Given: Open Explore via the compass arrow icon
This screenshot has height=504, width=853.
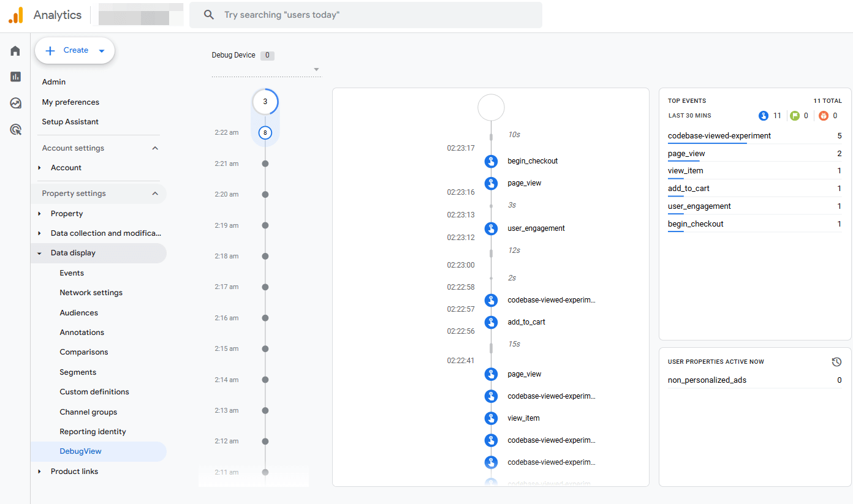Looking at the screenshot, I should [x=15, y=103].
